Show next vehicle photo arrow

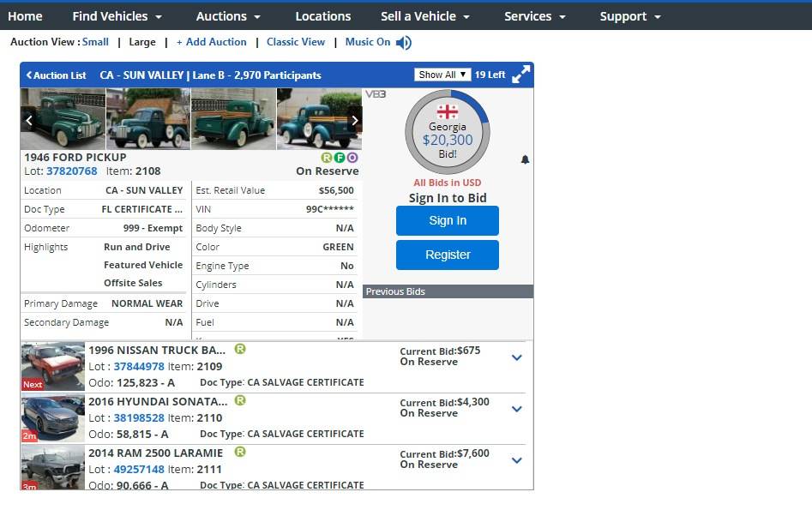tap(354, 121)
